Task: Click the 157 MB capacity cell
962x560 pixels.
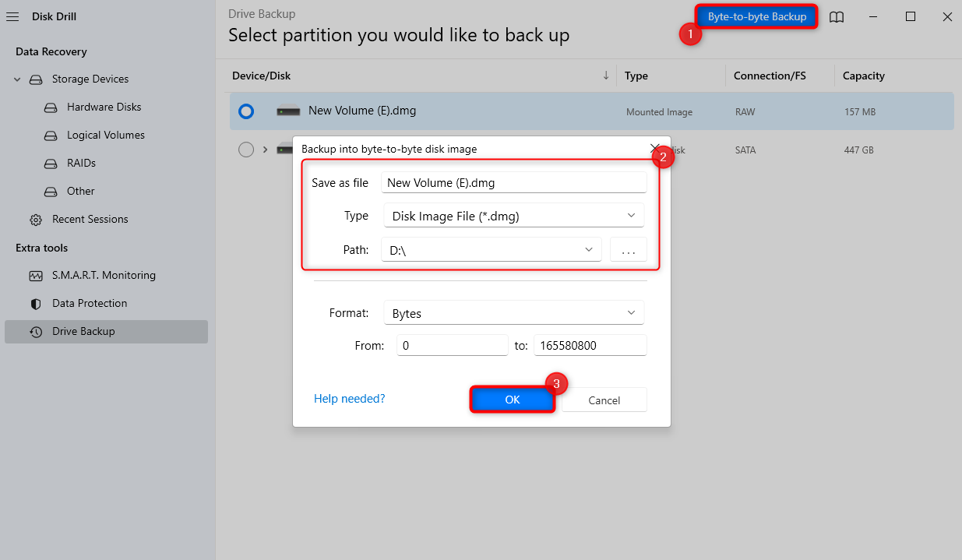Action: (x=860, y=112)
